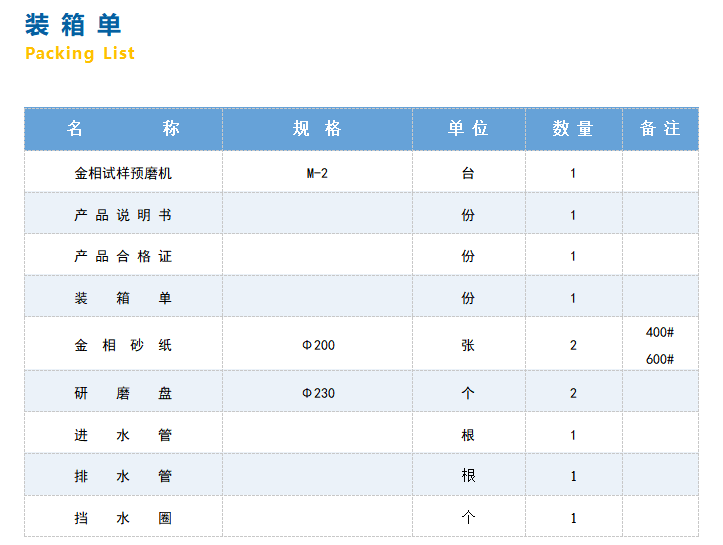Click quantity 1 in 挡水圈 row
The image size is (723, 545).
coord(573,518)
